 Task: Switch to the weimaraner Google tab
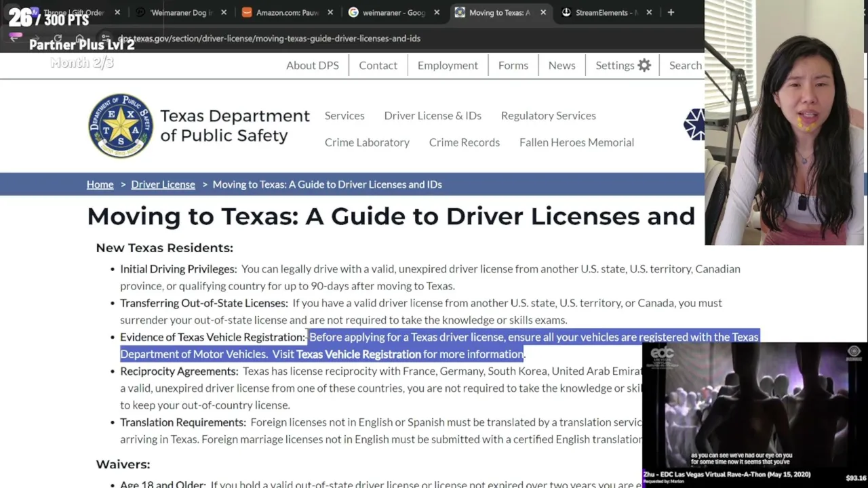point(394,12)
